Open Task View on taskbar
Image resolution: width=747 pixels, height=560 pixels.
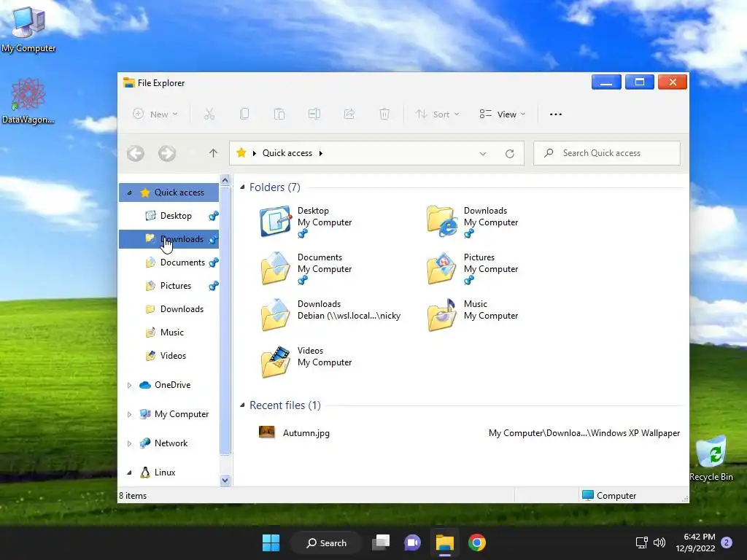[x=381, y=542]
